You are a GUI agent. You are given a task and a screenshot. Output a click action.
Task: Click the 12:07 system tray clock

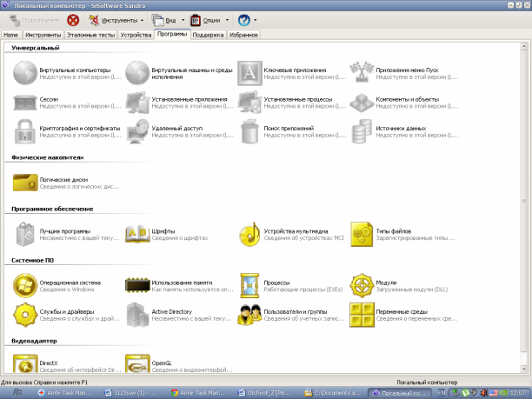pos(517,393)
